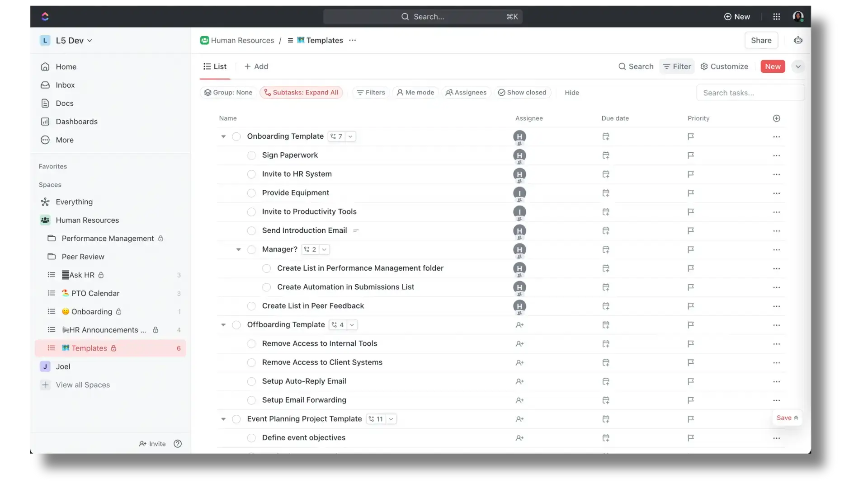The image size is (868, 488).
Task: Collapse the Manager? subtask tree
Action: (238, 249)
